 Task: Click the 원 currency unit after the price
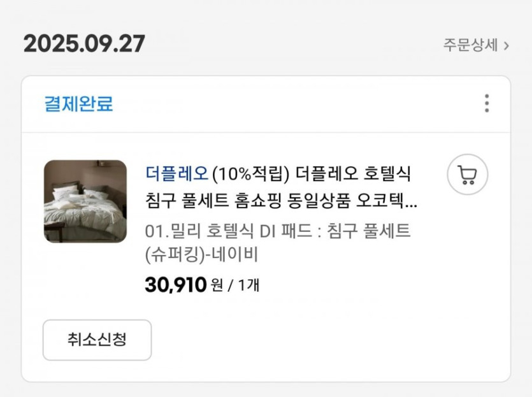pos(217,285)
